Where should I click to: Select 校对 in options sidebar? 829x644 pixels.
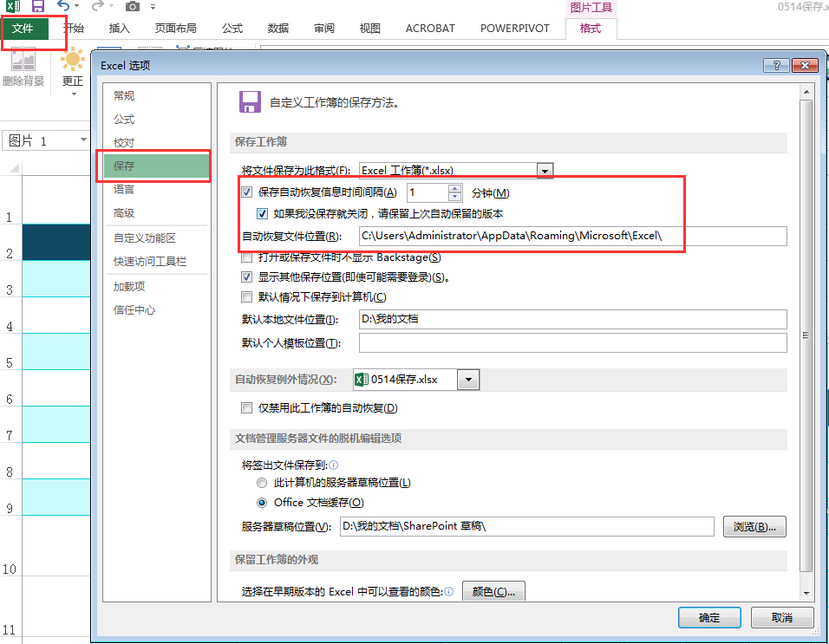[x=156, y=143]
